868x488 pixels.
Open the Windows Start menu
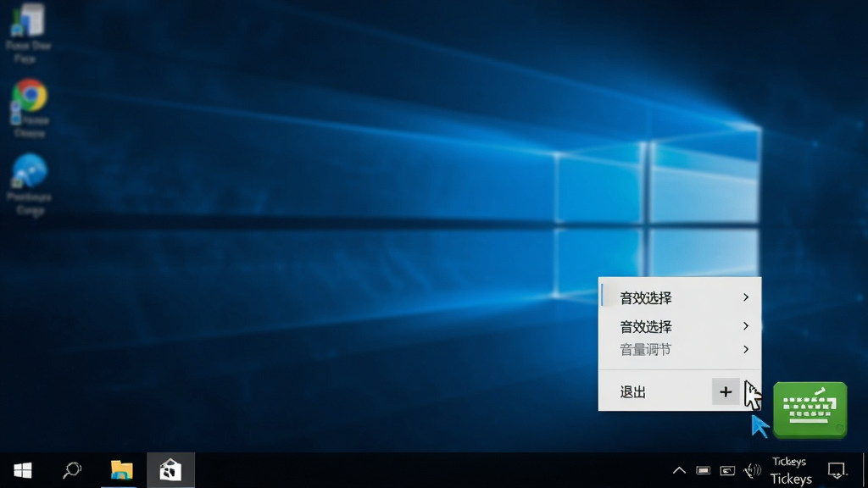point(23,470)
